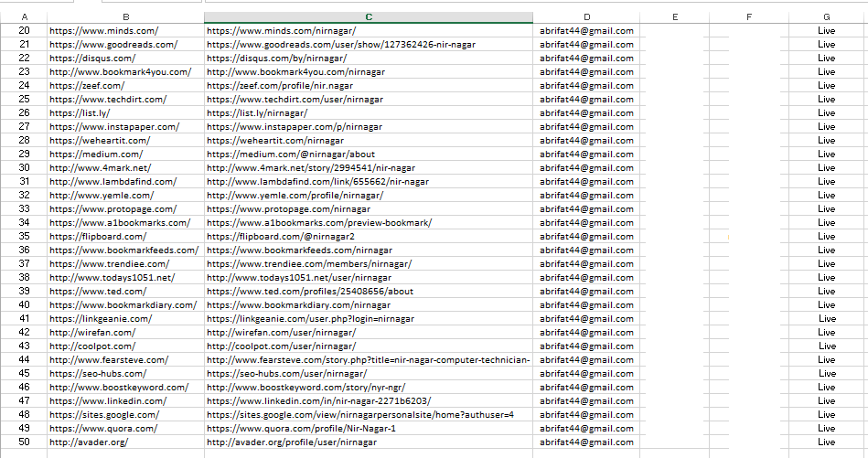The width and height of the screenshot is (868, 458).
Task: Select row 20 header
Action: pos(24,30)
